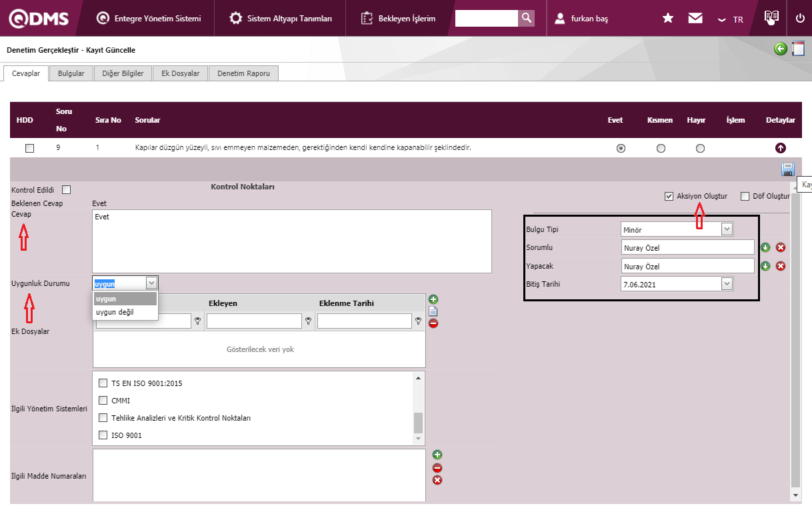812x506 pixels.
Task: Open the favorites star icon
Action: coord(667,18)
